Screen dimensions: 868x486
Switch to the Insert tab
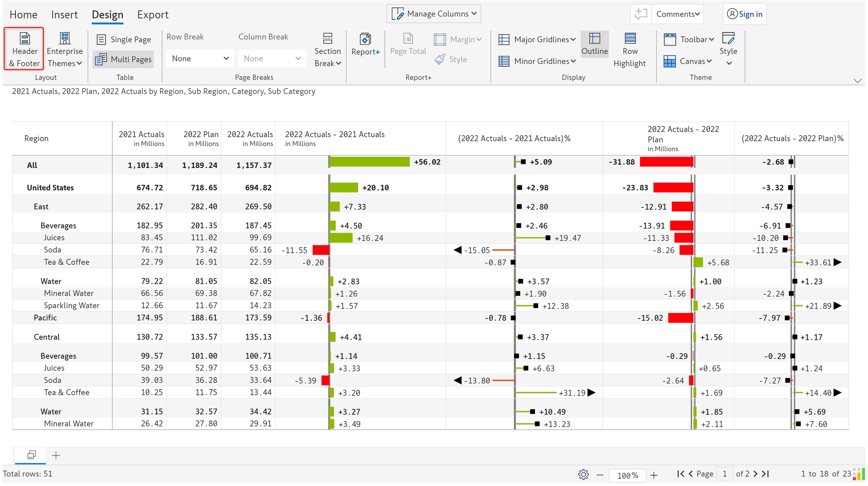click(x=64, y=15)
